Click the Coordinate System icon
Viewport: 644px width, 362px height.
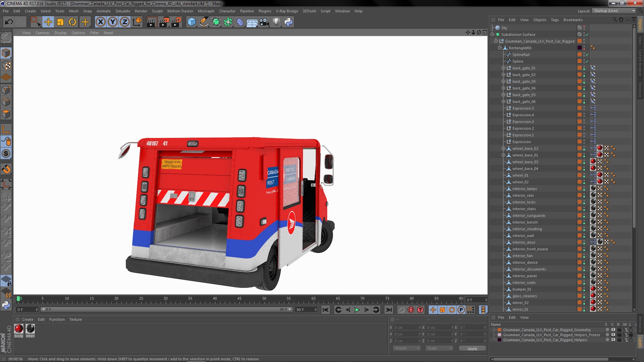pyautogui.click(x=137, y=22)
